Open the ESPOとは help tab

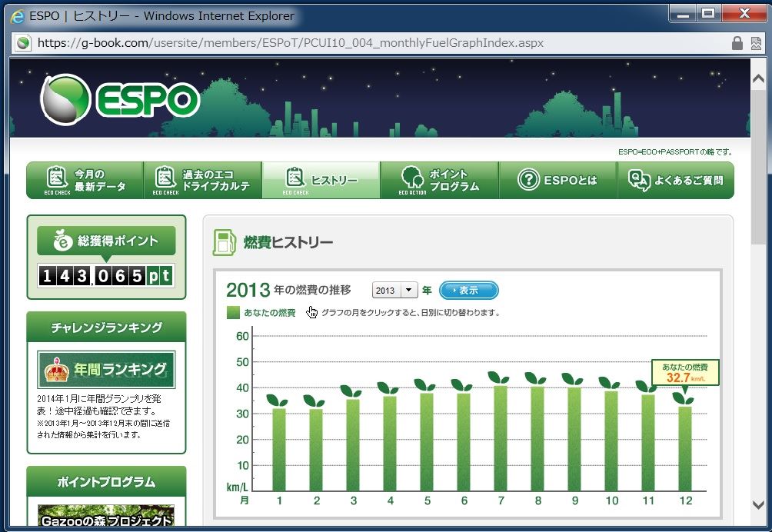[x=557, y=180]
